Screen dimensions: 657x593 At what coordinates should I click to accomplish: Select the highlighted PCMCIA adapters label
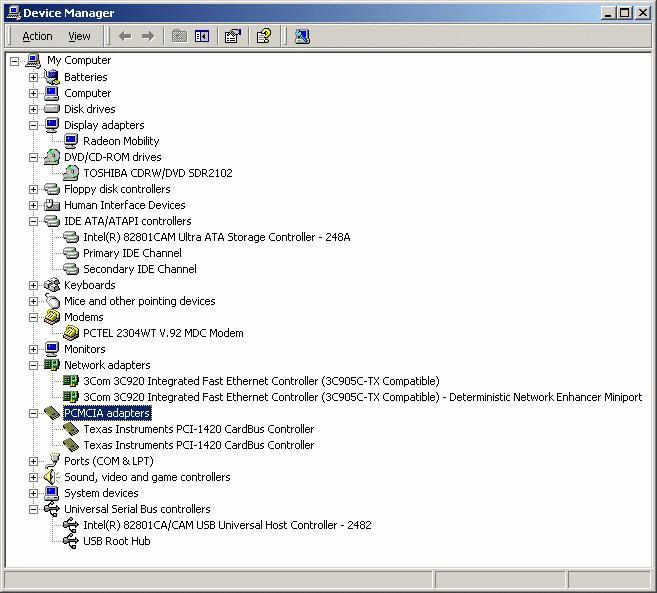click(107, 413)
